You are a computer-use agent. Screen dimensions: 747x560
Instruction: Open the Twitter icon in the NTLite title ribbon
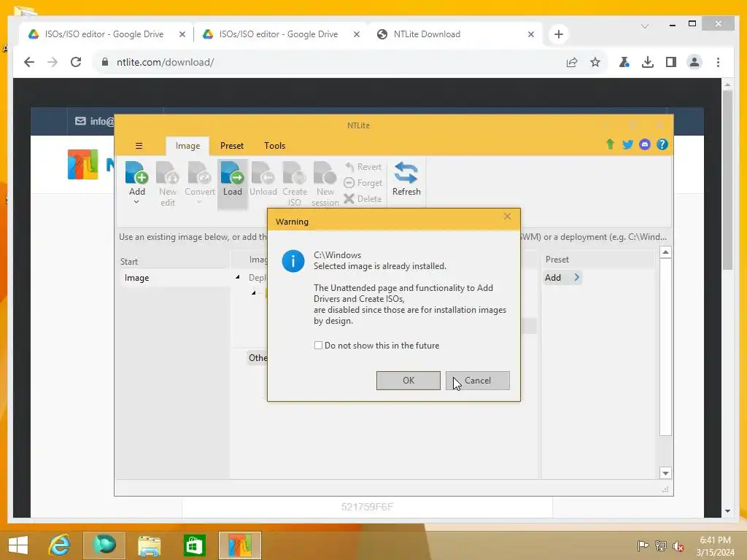(627, 144)
